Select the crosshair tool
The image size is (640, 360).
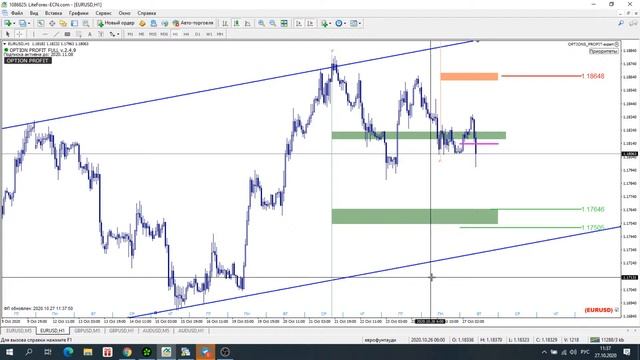pos(19,34)
